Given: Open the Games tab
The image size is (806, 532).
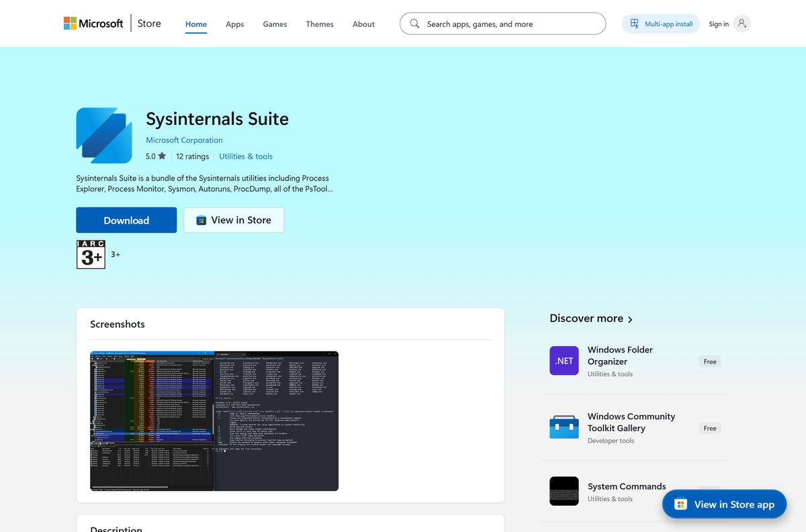Looking at the screenshot, I should [275, 24].
